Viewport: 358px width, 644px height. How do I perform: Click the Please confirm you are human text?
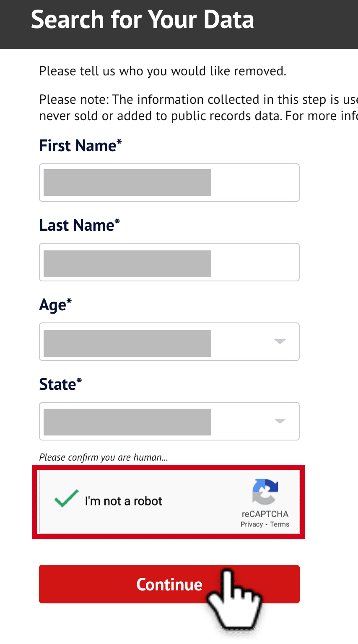104,457
